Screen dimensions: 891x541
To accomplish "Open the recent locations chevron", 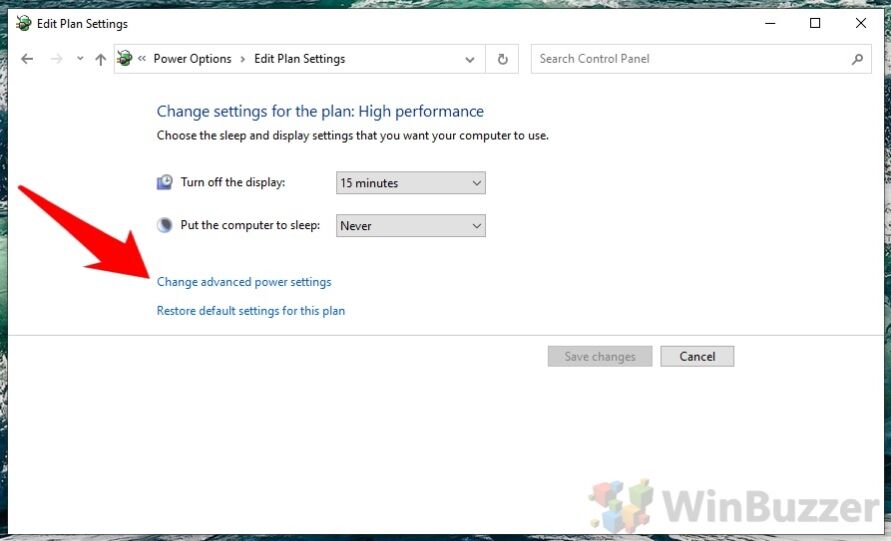I will 80,59.
